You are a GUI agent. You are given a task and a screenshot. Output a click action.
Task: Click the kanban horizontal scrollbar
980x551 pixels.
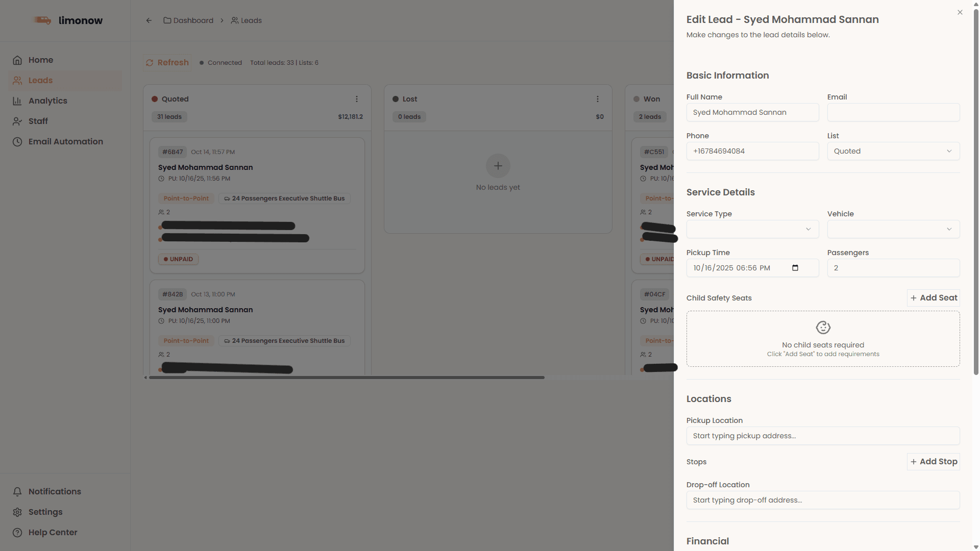347,378
